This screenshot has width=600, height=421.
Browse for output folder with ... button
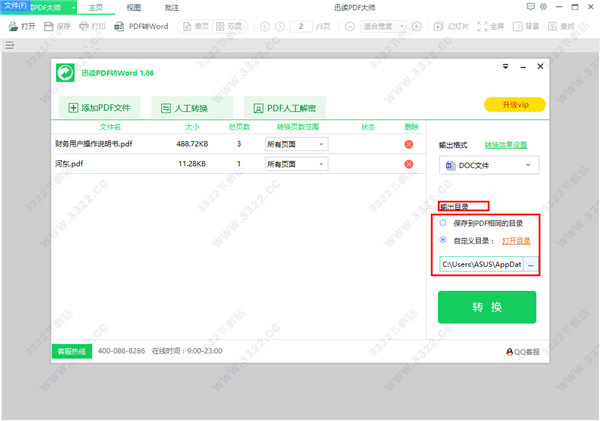coord(531,264)
